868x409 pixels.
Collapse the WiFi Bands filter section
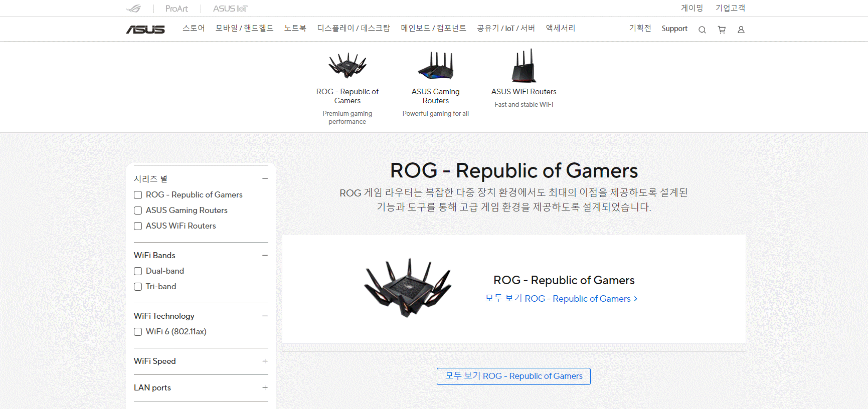265,256
